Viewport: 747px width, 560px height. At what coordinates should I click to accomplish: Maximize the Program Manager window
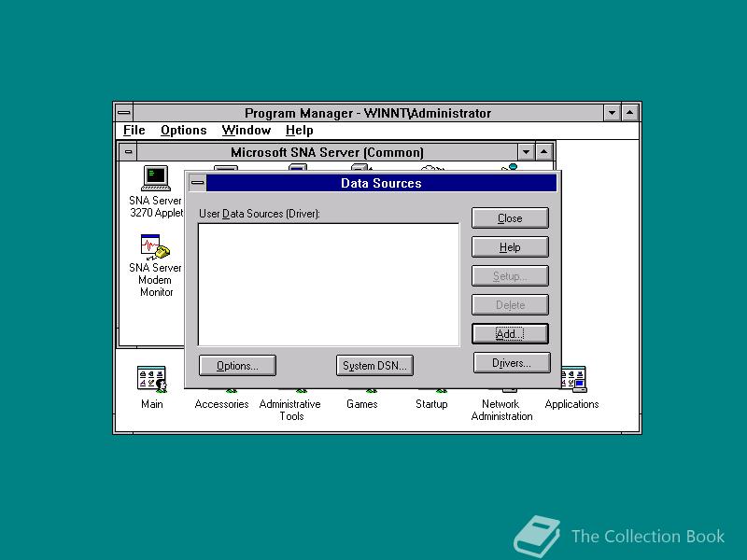629,113
